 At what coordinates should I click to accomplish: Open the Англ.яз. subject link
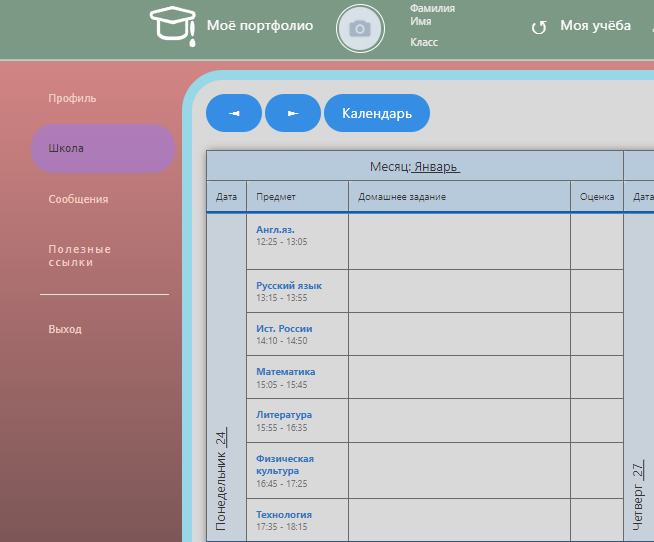pos(275,229)
